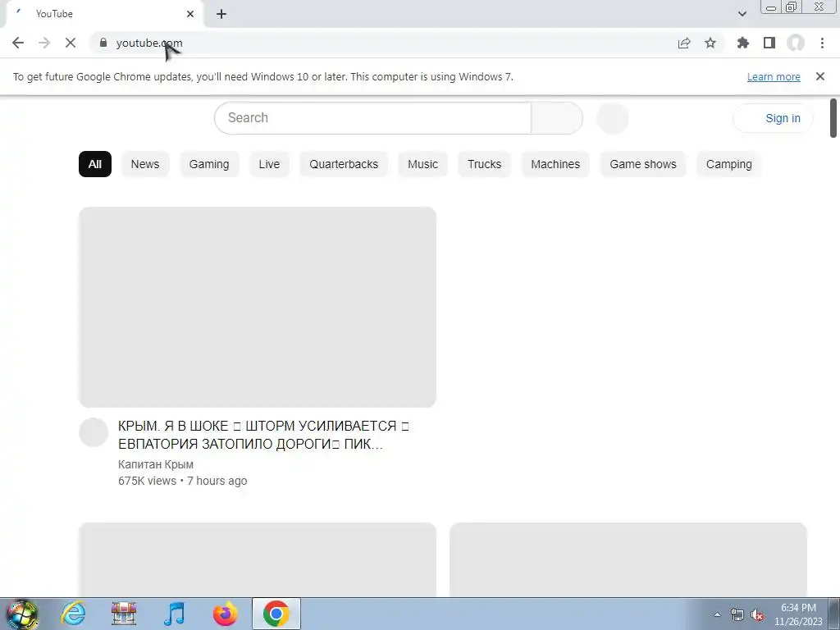Sign in to YouTube
This screenshot has width=840, height=630.
click(x=773, y=118)
